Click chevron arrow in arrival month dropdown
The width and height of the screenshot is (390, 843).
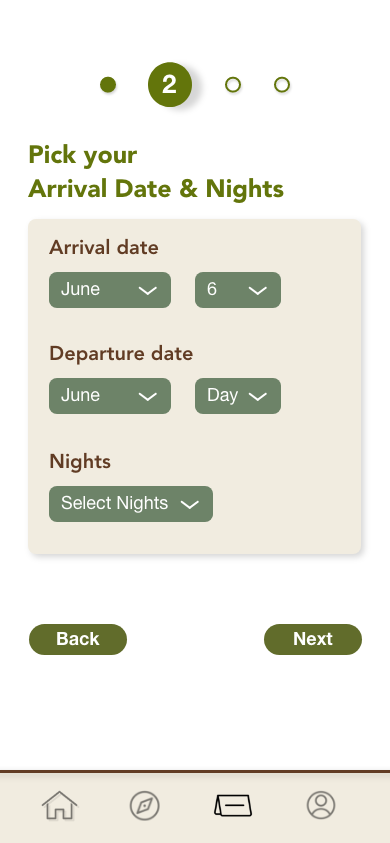(147, 290)
